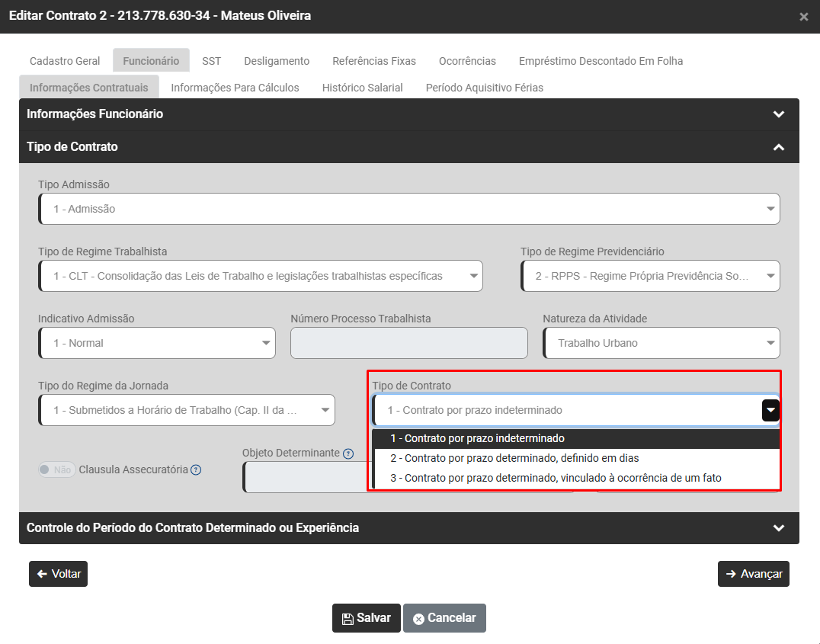Switch to the SST tab

pyautogui.click(x=211, y=61)
